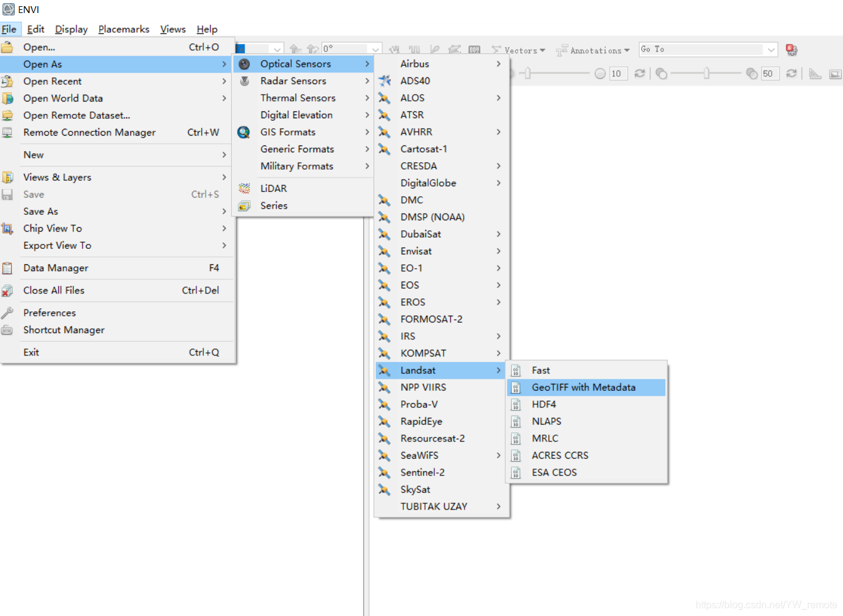Click the Optical Sensors lens icon
Screen dimensions: 843x616
tap(245, 64)
